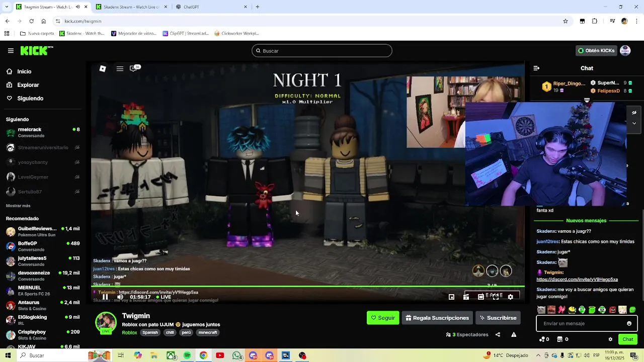Insert the cat emote from quick bar
This screenshot has height=362, width=644.
(541, 310)
